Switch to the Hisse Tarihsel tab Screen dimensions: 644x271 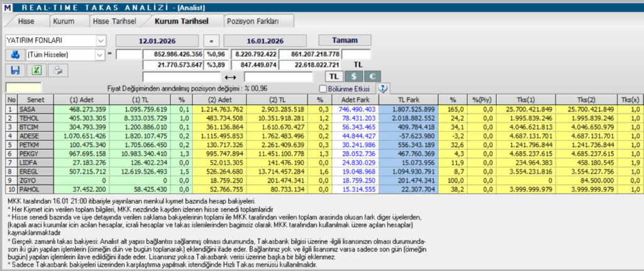pyautogui.click(x=114, y=21)
